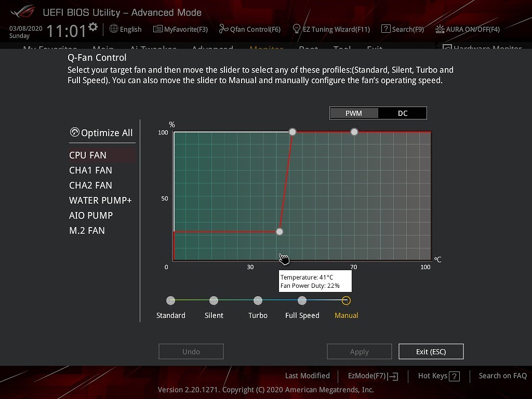Click the Full Speed profile label
Viewport: 532px width, 399px height.
pyautogui.click(x=302, y=315)
